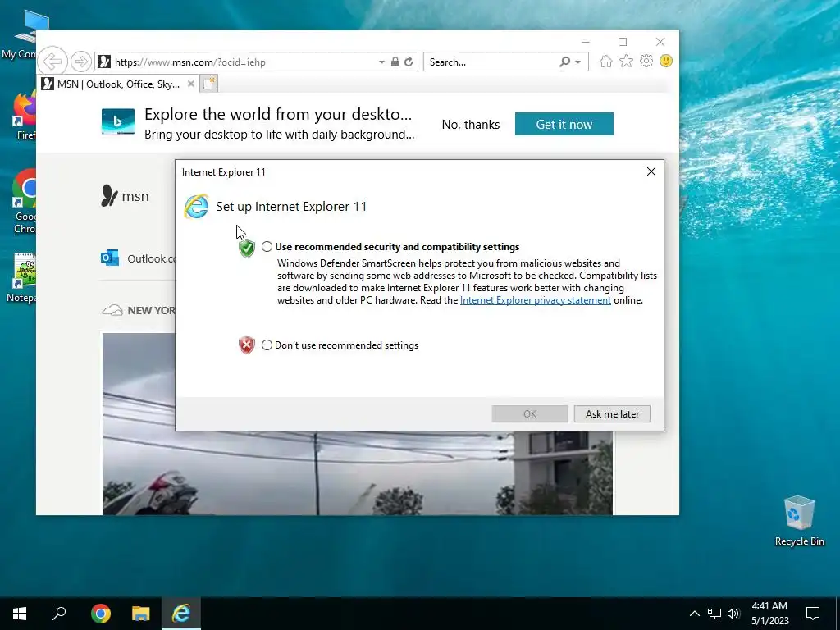This screenshot has height=630, width=840.
Task: Open a new tab in Internet Explorer
Action: pyautogui.click(x=209, y=84)
